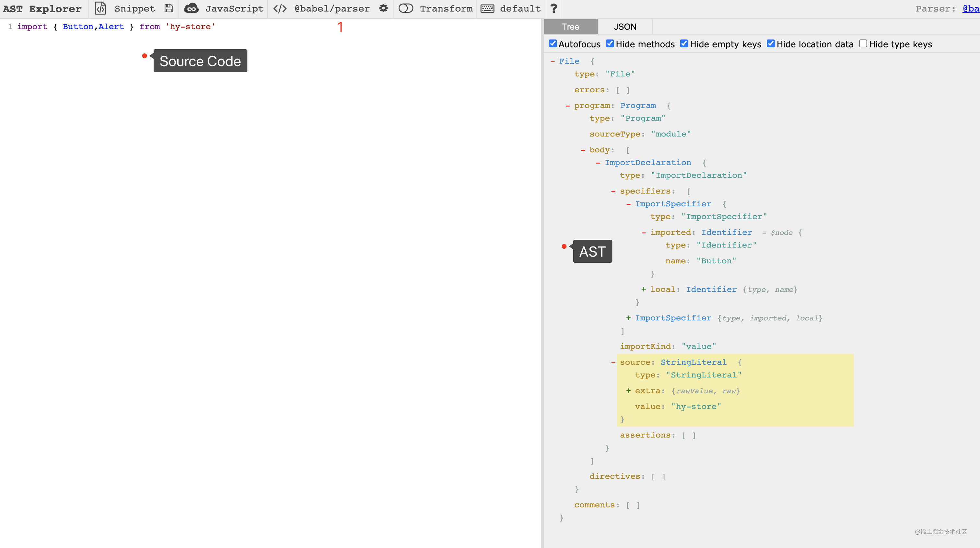
Task: Enable Hide type keys checkbox
Action: (863, 44)
